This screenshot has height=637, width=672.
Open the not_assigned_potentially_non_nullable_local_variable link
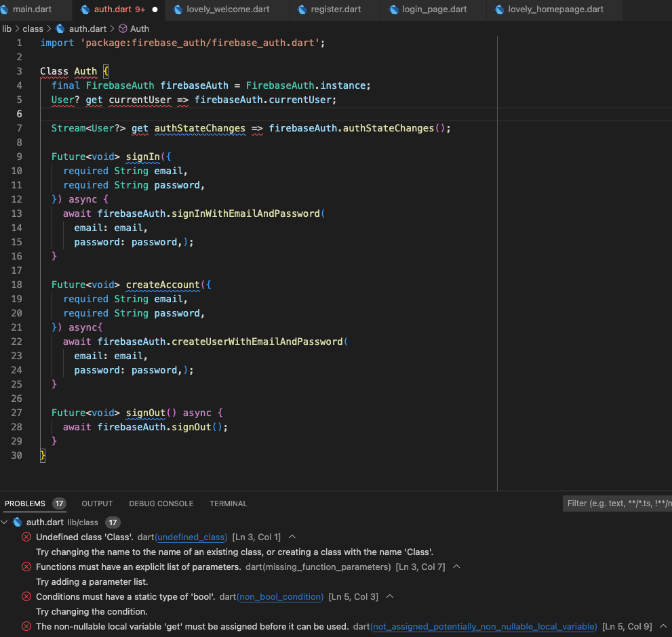click(x=484, y=626)
